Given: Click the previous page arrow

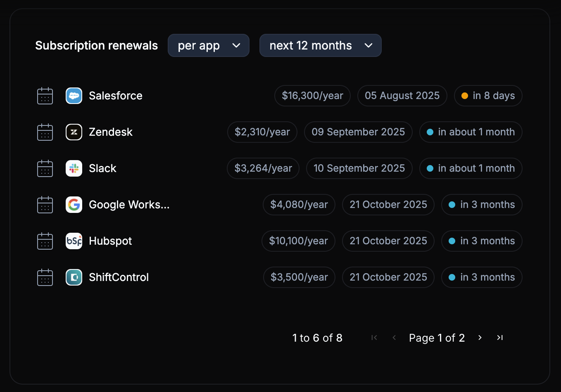Looking at the screenshot, I should tap(394, 338).
